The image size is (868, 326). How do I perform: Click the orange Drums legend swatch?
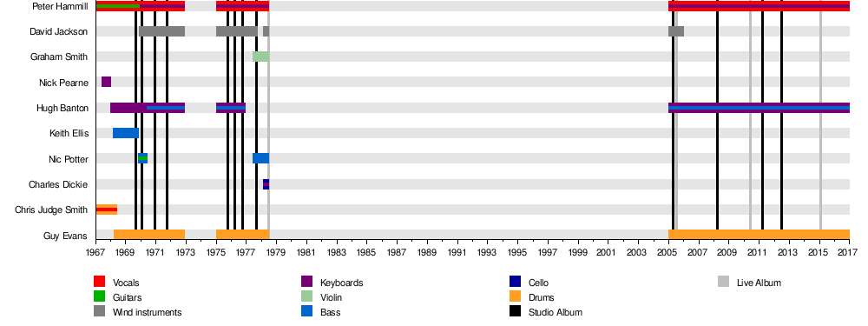pyautogui.click(x=516, y=296)
